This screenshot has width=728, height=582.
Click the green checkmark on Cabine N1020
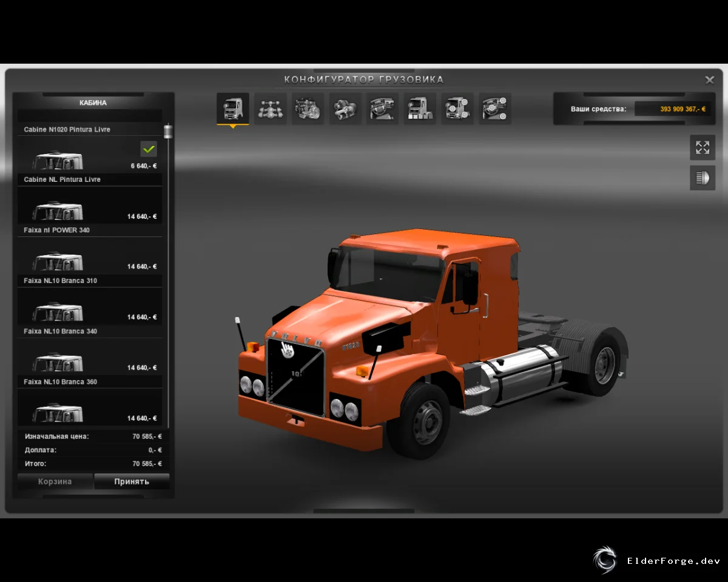(149, 149)
